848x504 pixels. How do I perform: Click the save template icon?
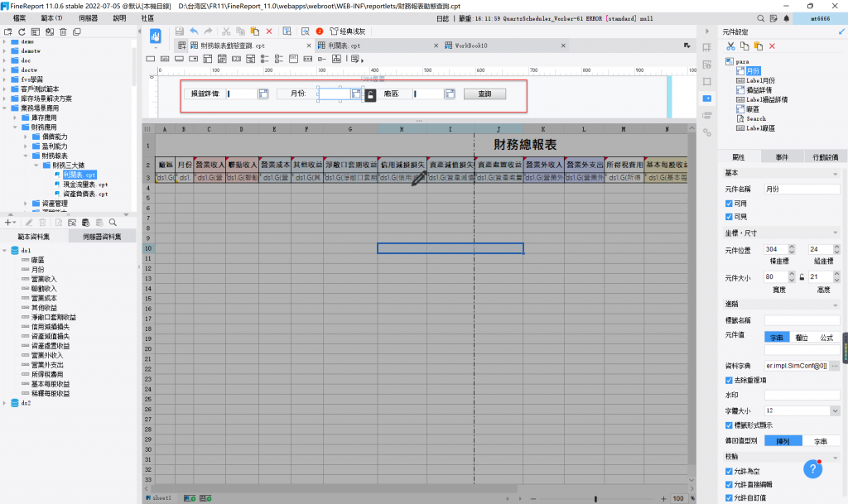point(180,31)
